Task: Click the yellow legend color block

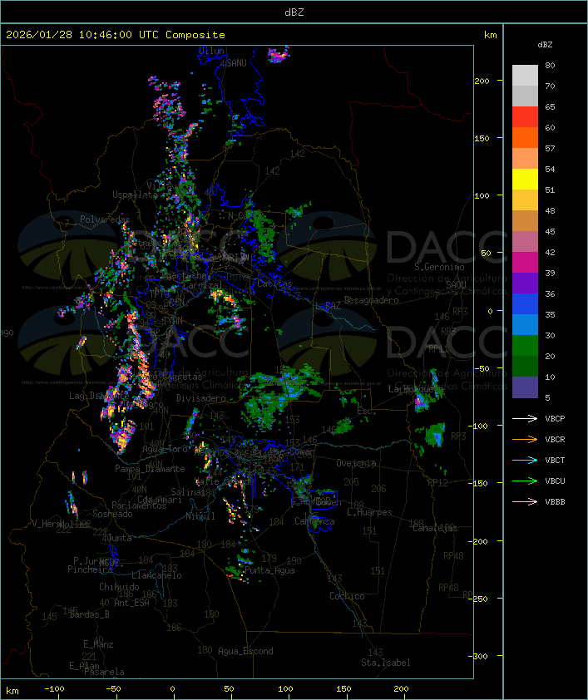Action: tap(525, 179)
